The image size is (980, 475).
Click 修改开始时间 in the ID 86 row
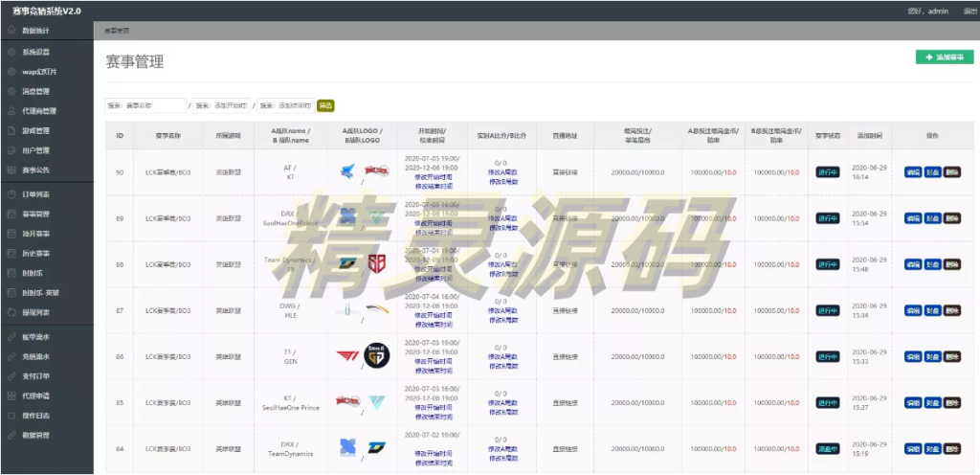[434, 361]
